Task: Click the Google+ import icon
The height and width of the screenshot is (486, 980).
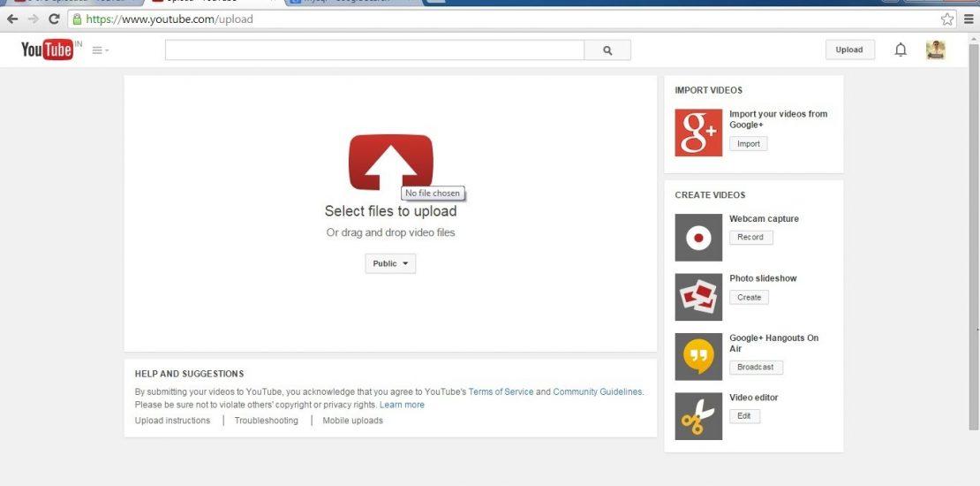Action: click(698, 133)
